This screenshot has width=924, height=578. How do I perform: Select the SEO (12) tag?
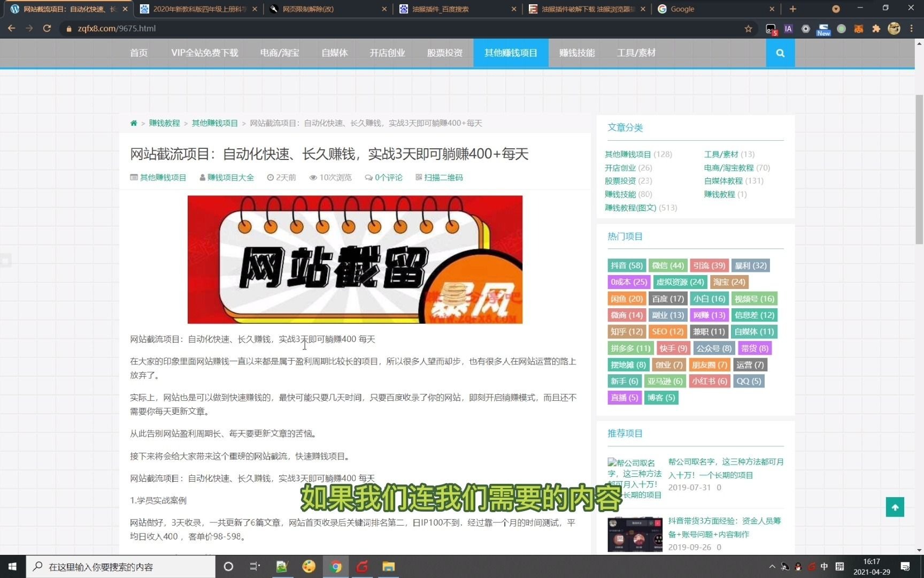click(x=668, y=332)
